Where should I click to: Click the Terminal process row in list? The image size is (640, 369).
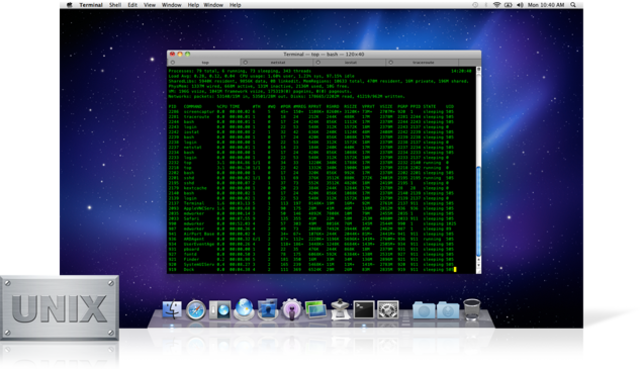click(311, 203)
